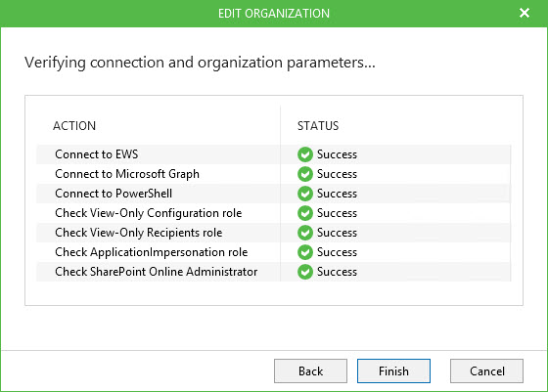
Task: Select Check View-Only Configuration role row
Action: click(x=274, y=213)
